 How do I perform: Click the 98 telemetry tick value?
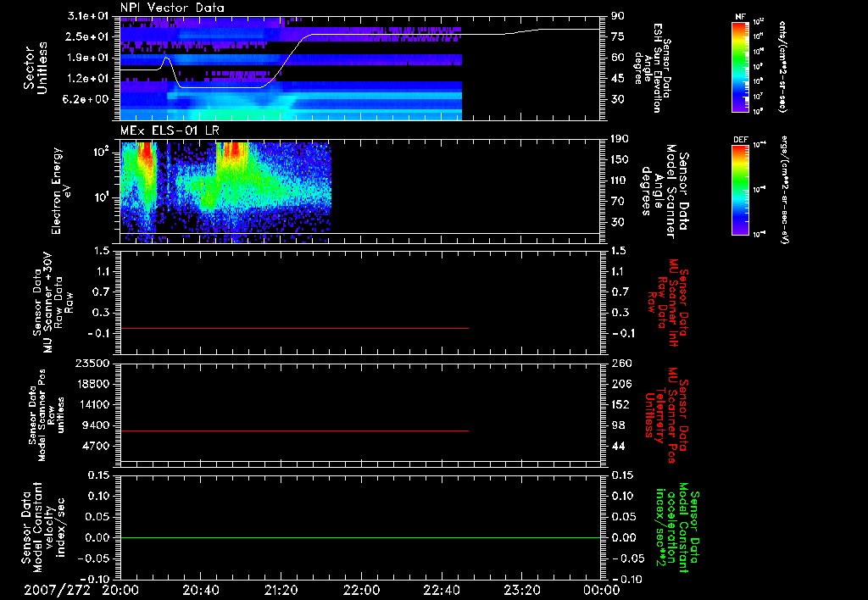click(618, 425)
